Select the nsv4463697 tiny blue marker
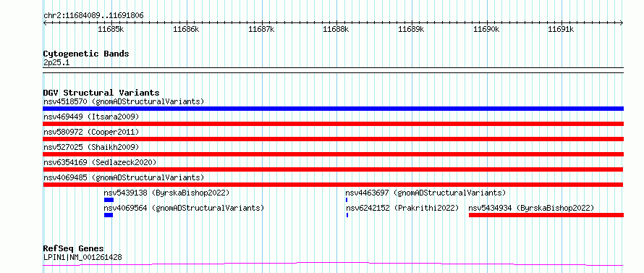The image size is (644, 273). coord(347,200)
